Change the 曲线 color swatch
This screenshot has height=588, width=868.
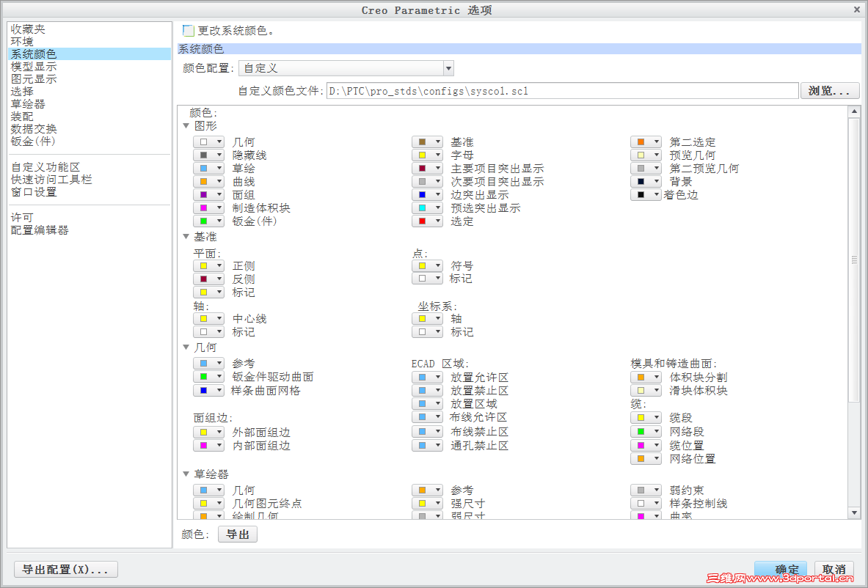click(x=208, y=181)
